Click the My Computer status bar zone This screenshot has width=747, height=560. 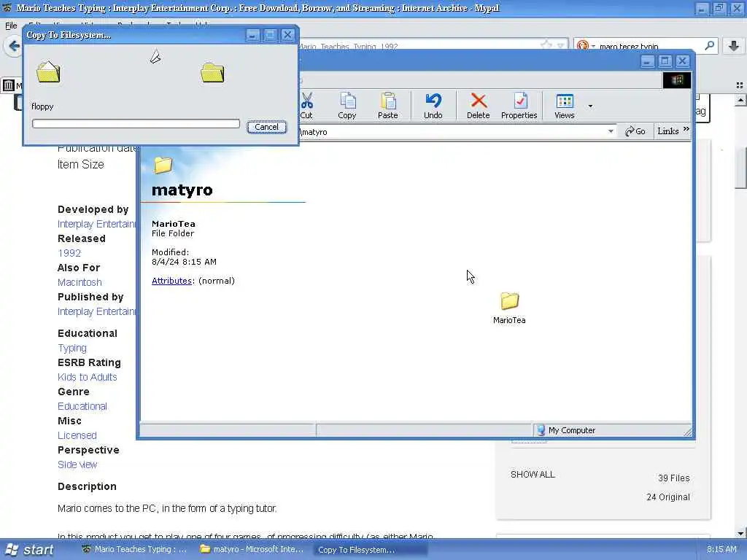(611, 430)
